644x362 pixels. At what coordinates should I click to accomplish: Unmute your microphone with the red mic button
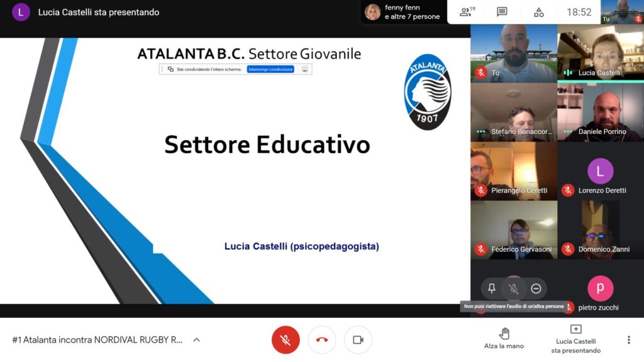coord(286,340)
